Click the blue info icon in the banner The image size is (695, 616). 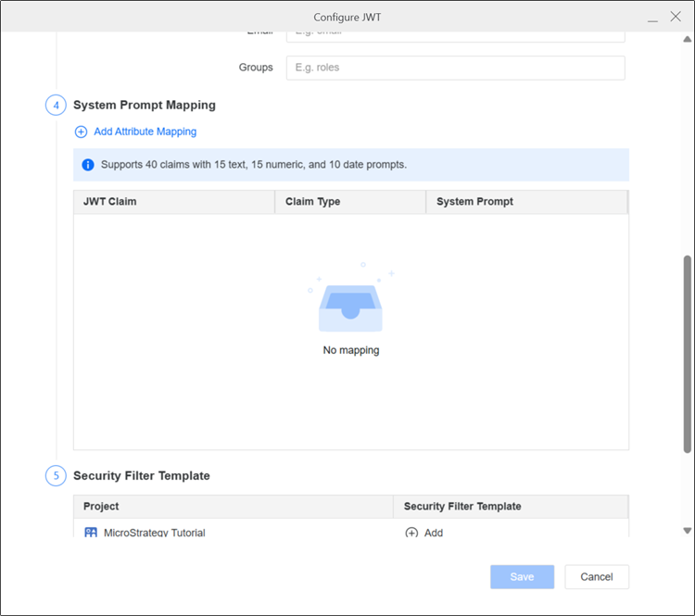[x=88, y=165]
